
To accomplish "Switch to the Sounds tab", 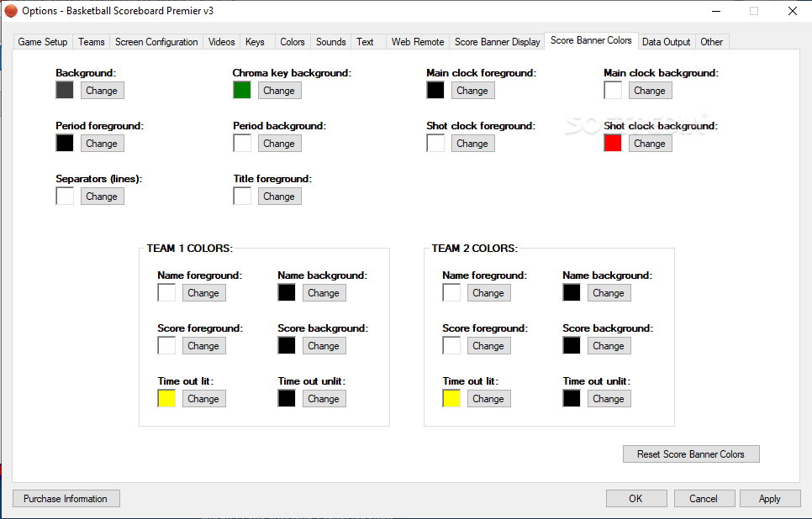I will click(330, 42).
